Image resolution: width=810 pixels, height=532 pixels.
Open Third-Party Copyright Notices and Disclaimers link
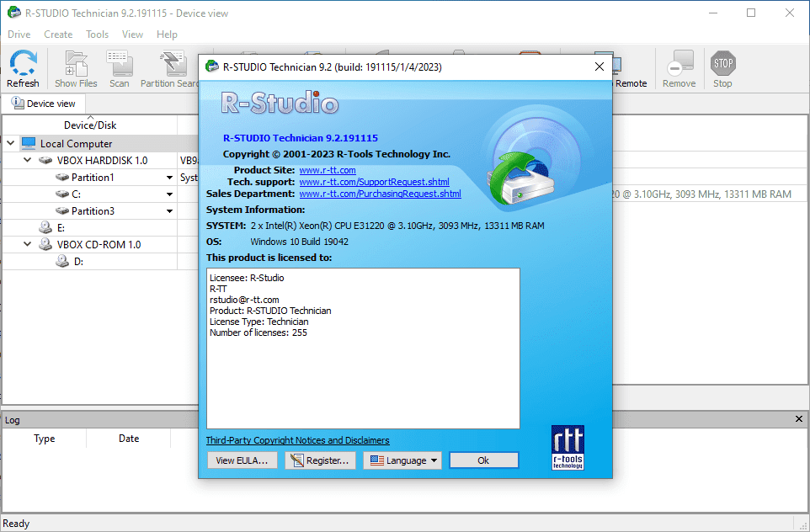point(297,440)
